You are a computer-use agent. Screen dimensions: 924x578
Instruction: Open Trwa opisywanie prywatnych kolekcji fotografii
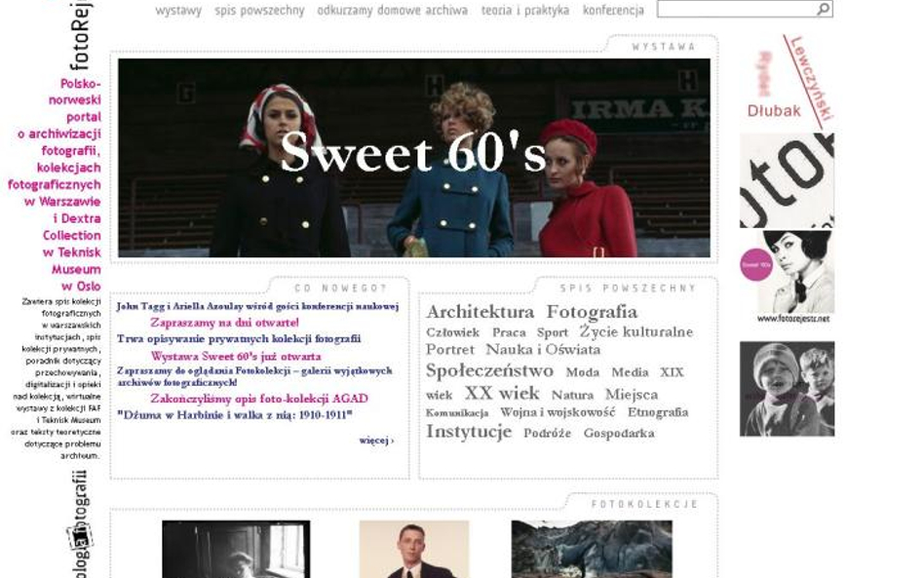(239, 339)
